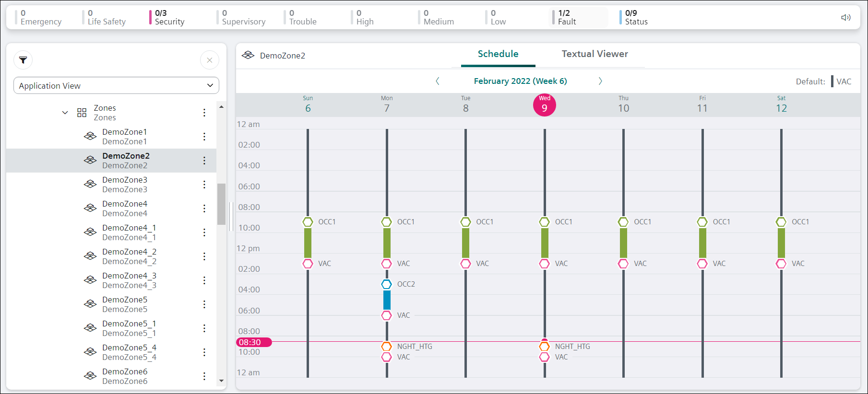Open three-dot menu for Zones folder

pos(204,113)
